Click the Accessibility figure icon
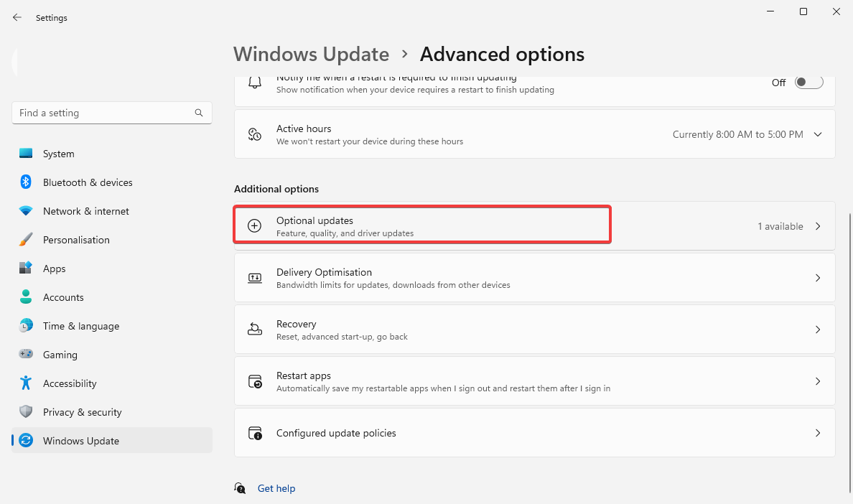 [x=26, y=383]
